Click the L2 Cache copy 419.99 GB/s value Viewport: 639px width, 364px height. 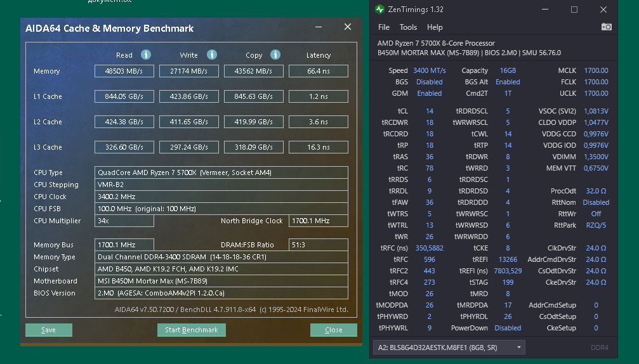(253, 122)
